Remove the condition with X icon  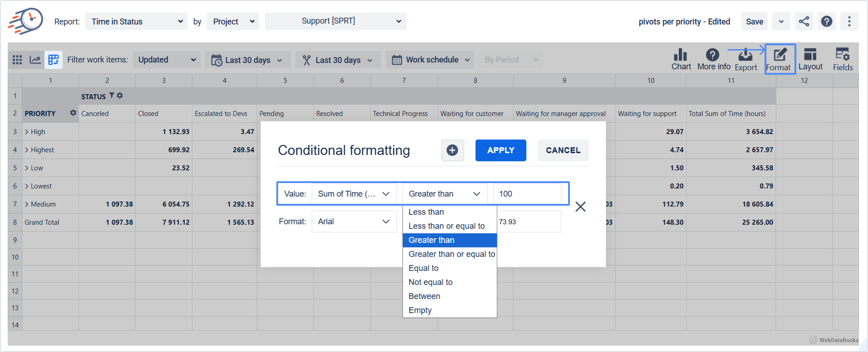(580, 206)
